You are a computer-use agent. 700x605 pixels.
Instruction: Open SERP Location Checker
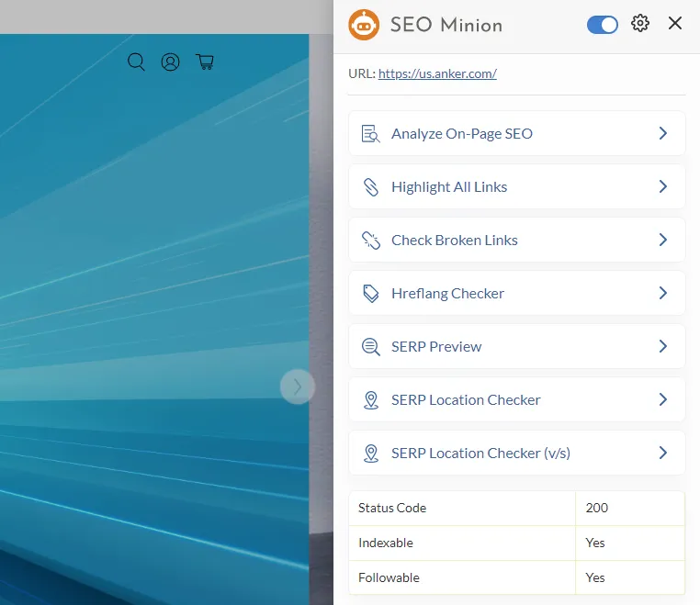[x=516, y=399]
